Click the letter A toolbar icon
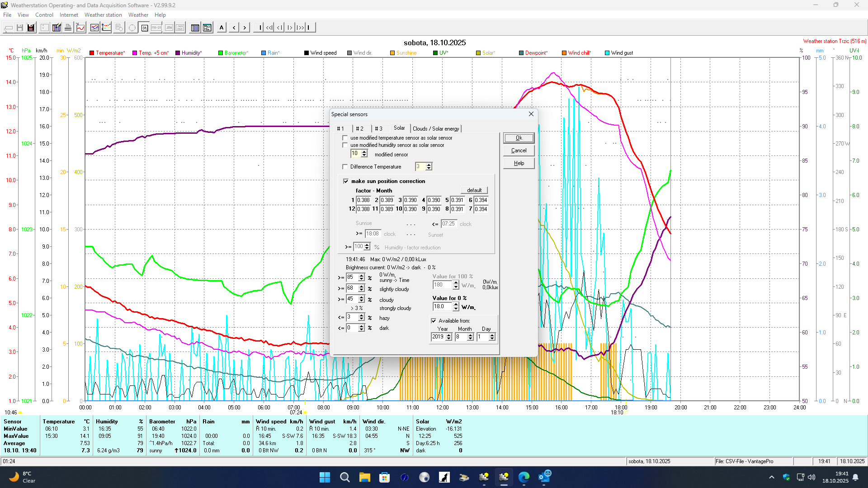 tap(222, 28)
